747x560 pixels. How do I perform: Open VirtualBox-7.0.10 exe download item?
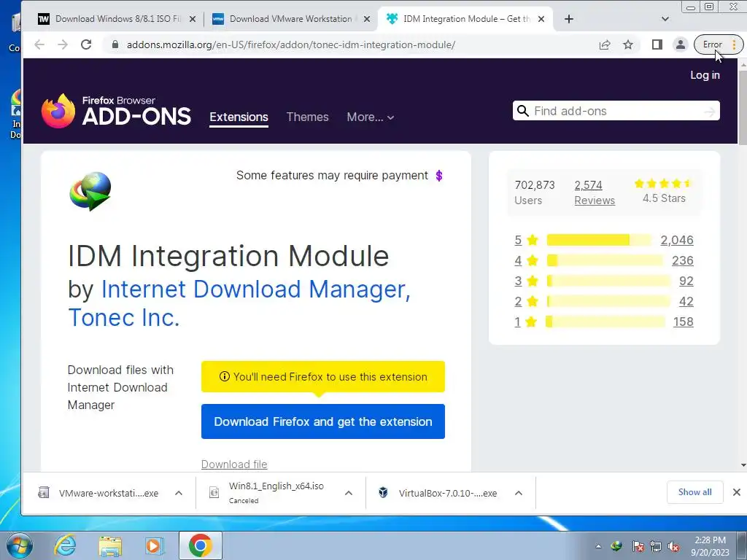439,494
